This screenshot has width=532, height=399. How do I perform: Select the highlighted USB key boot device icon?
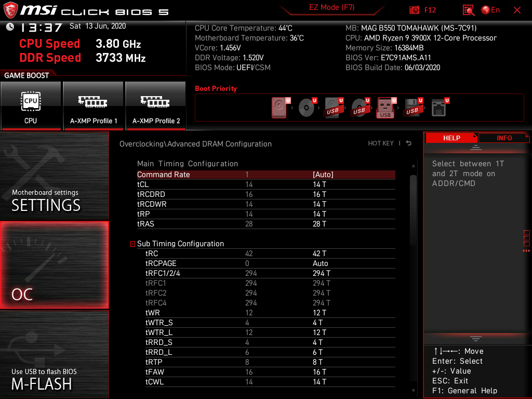coord(386,108)
